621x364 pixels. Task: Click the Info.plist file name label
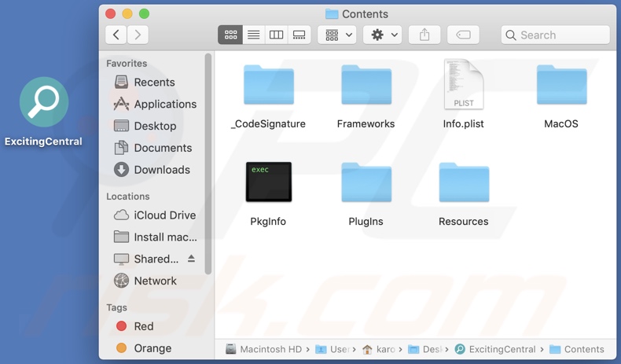463,123
